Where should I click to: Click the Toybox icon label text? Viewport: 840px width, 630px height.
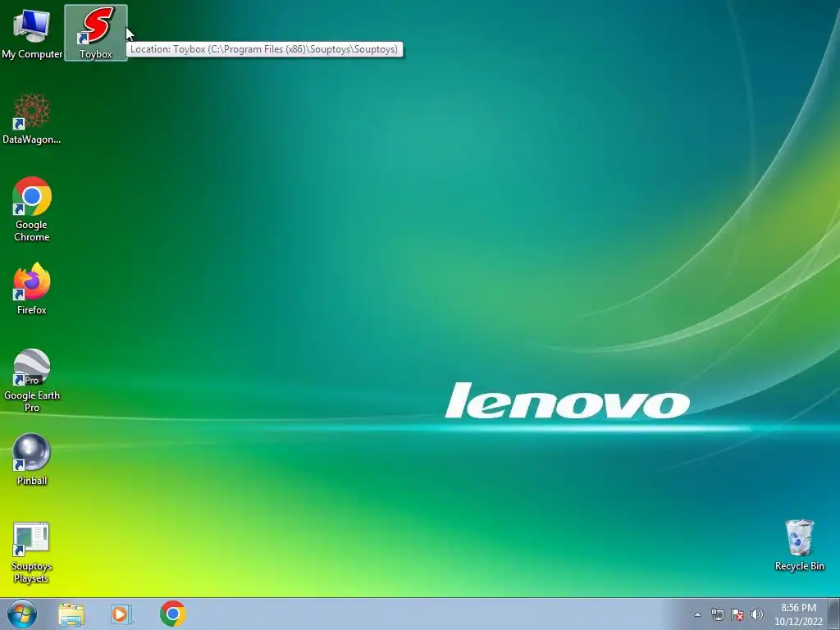96,54
